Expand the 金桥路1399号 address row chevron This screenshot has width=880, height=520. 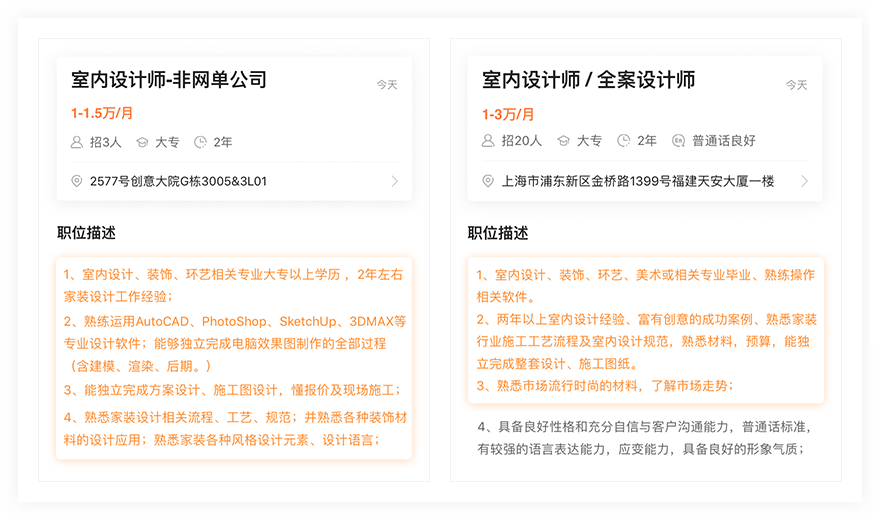pyautogui.click(x=805, y=181)
